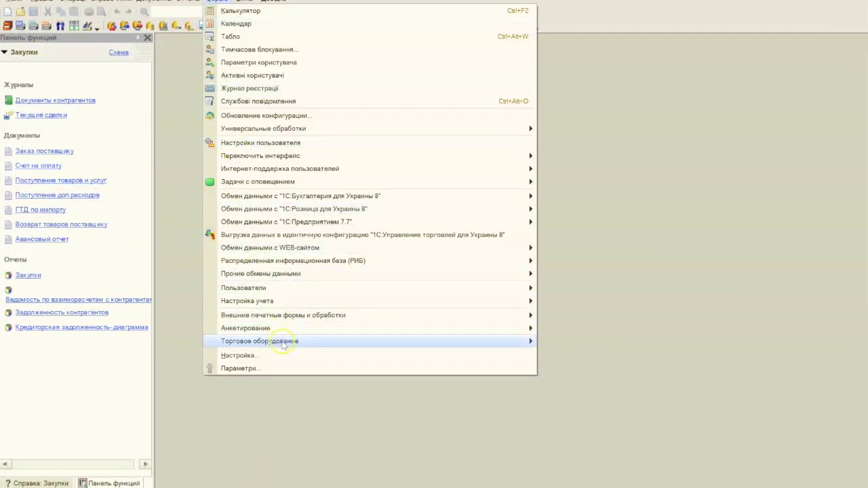Click the Print toolbar icon
Screen dimensions: 868x488
coord(89,12)
